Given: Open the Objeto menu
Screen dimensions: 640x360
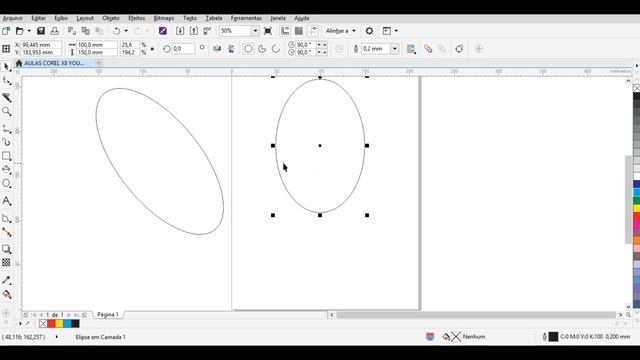Looking at the screenshot, I should point(111,18).
